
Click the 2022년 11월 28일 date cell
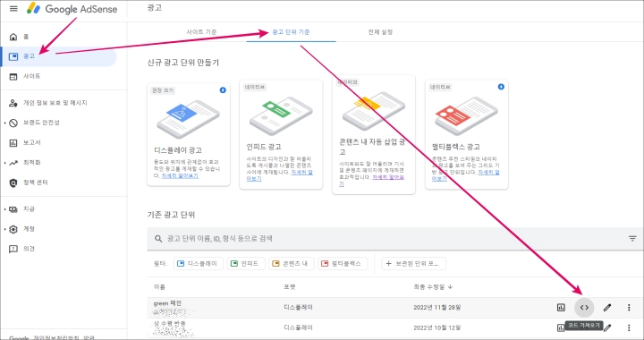tap(437, 307)
